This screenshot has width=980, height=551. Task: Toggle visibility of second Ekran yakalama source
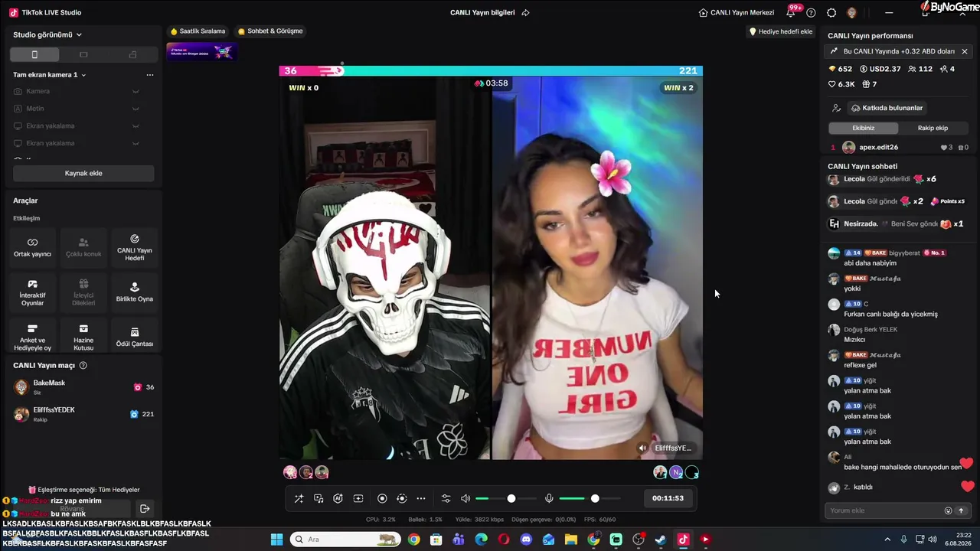coord(136,143)
